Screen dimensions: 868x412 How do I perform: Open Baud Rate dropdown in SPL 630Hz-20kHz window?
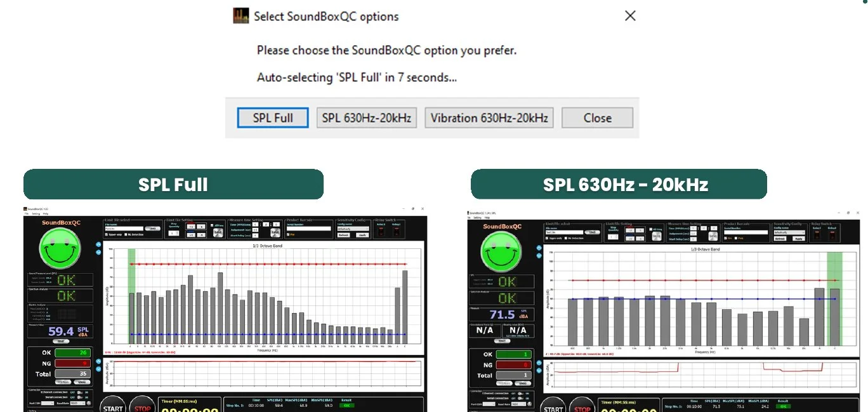tap(518, 404)
